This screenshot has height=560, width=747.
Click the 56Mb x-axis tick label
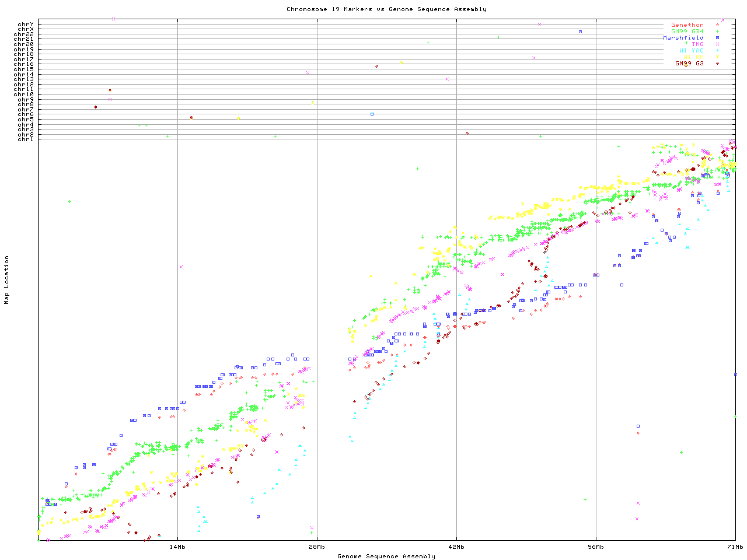[596, 547]
